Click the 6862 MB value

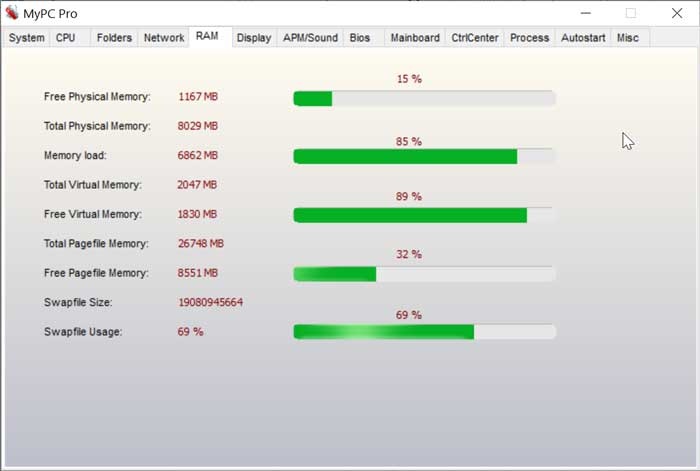(198, 155)
